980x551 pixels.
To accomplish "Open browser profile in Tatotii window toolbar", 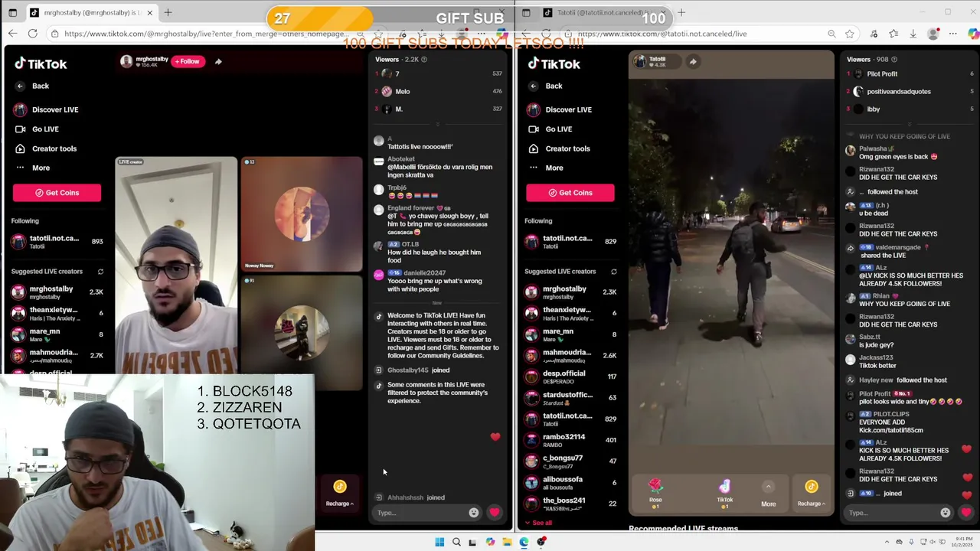I will pos(933,34).
